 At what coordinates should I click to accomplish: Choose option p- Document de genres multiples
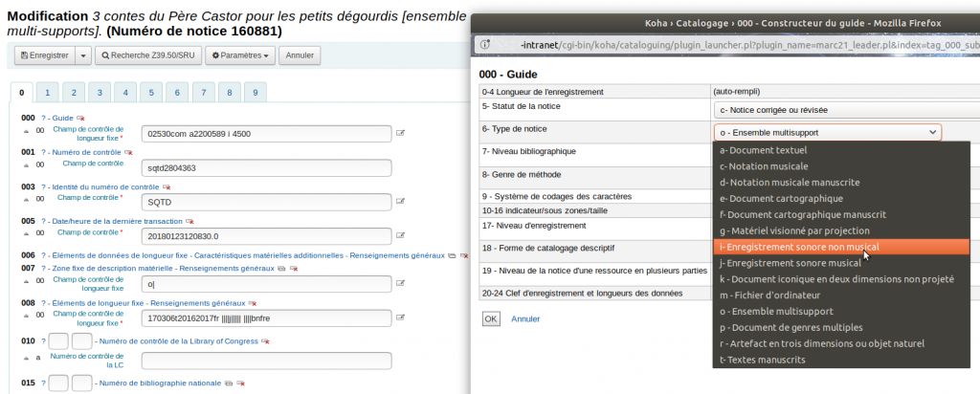coord(841,328)
